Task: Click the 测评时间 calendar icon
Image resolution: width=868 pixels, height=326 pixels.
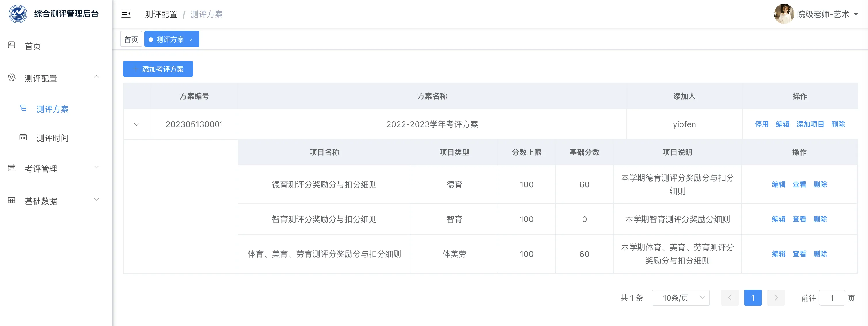Action: (23, 137)
